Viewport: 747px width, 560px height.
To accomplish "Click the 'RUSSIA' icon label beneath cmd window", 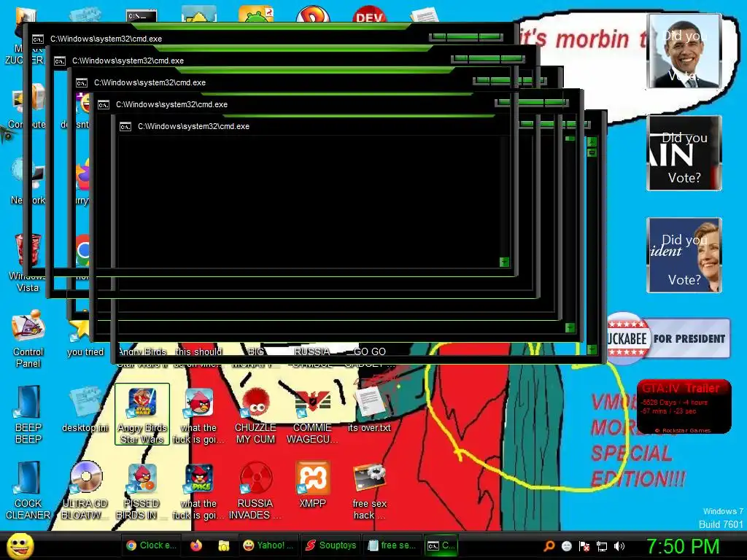I will [312, 351].
